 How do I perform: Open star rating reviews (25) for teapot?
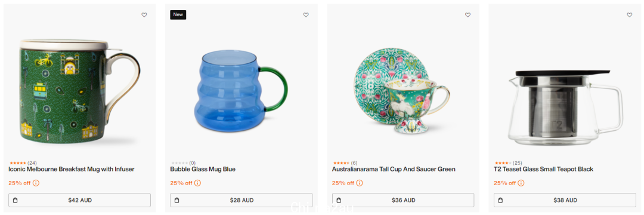coord(507,163)
